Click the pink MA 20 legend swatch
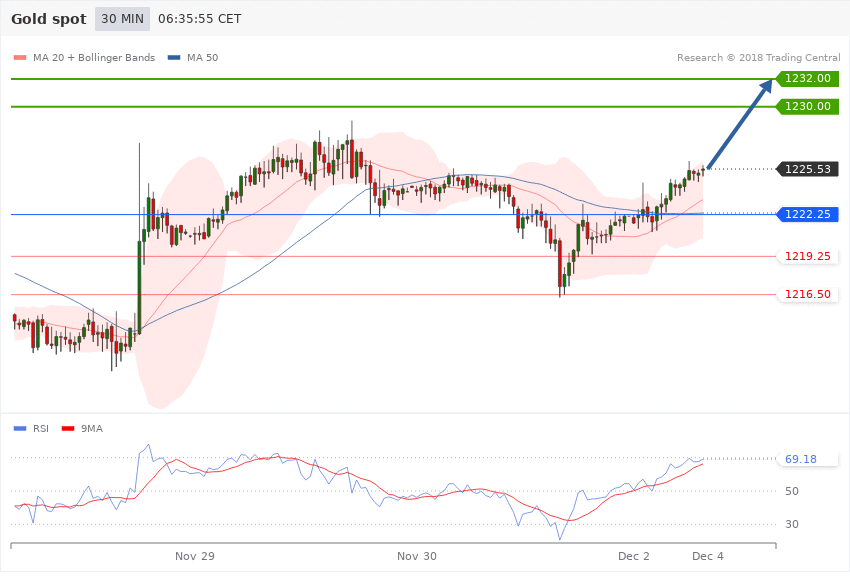Image resolution: width=850 pixels, height=576 pixels. point(20,57)
